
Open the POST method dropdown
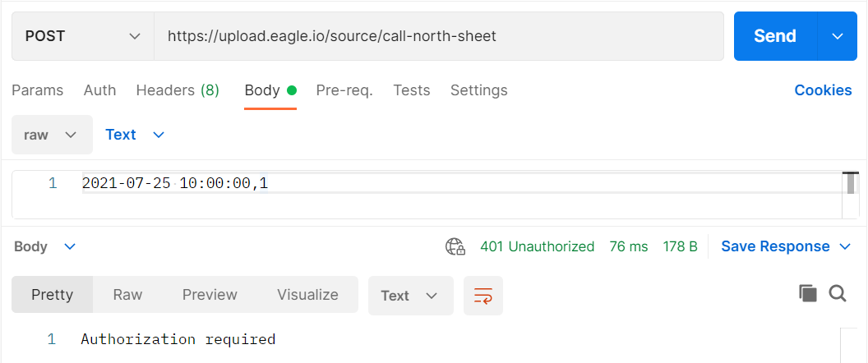[82, 36]
